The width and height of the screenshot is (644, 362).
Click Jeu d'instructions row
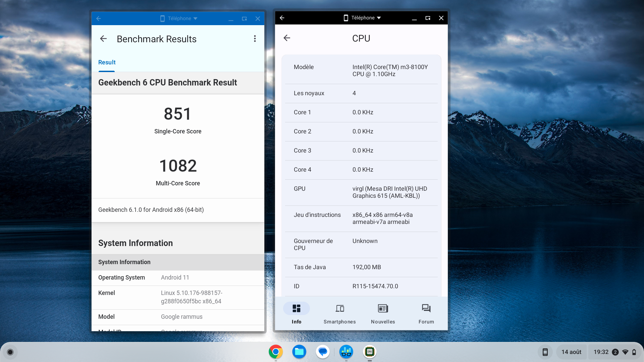coord(361,219)
